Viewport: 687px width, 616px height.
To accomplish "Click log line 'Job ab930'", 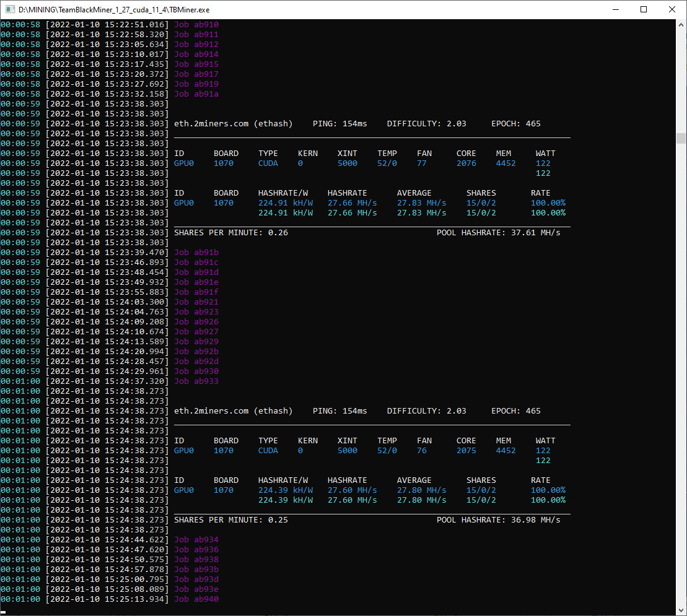I will [196, 371].
